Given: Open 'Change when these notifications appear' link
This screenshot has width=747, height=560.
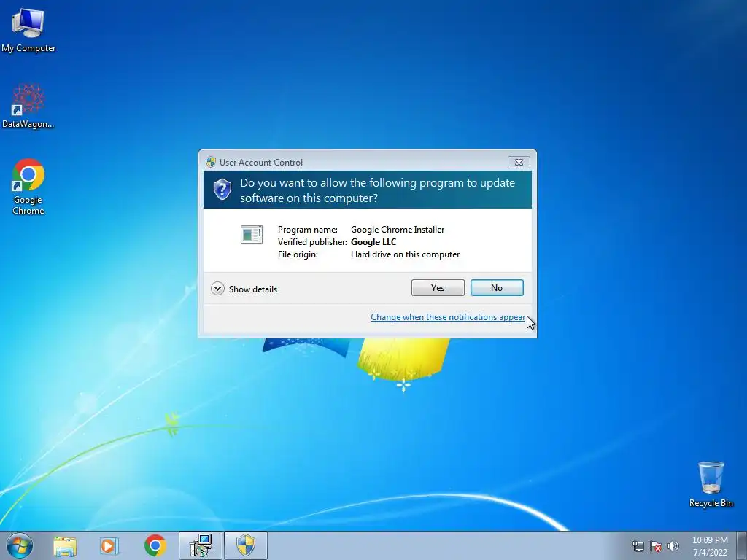Looking at the screenshot, I should (448, 317).
